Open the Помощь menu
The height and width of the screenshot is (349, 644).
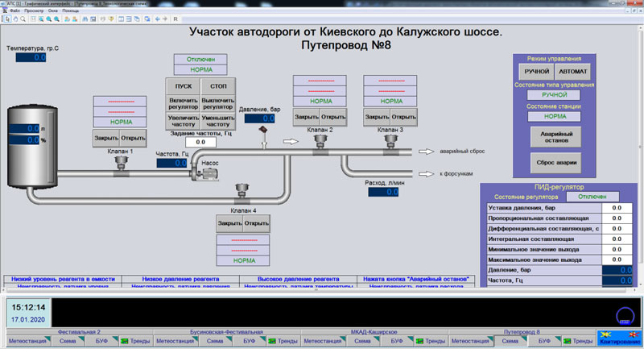(71, 10)
